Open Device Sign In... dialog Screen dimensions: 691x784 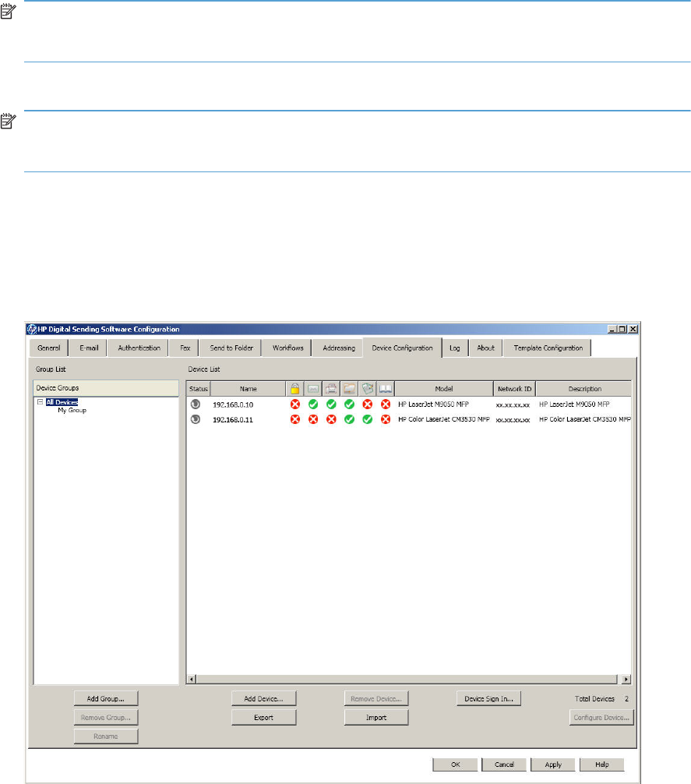point(488,698)
